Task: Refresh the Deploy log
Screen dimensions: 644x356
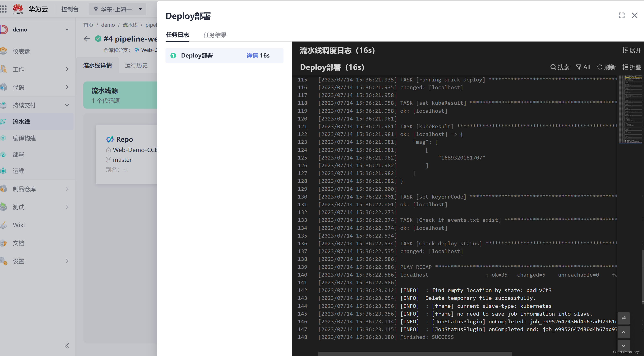Action: click(606, 67)
